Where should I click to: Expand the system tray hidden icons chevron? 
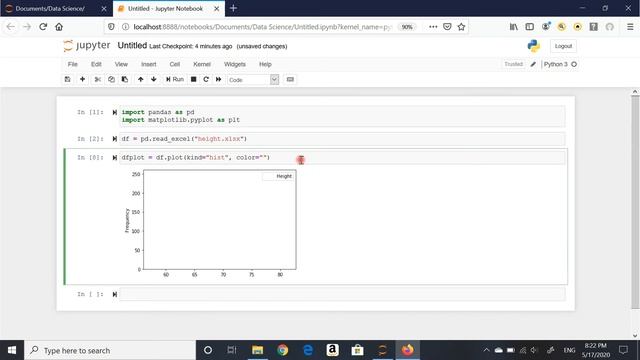coord(486,350)
